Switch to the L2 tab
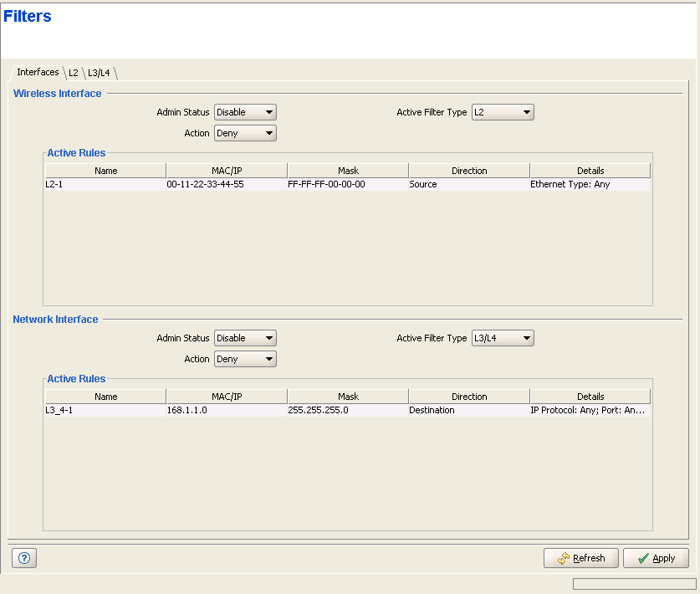Viewport: 700px width, 594px height. (74, 73)
